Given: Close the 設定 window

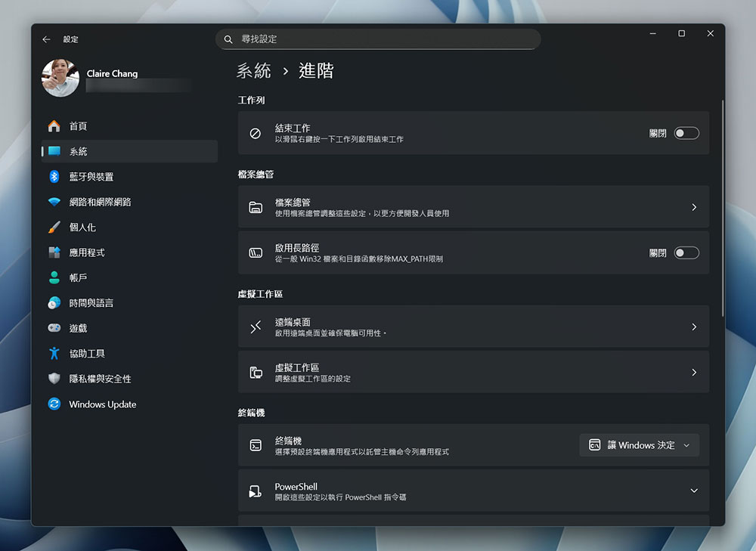Looking at the screenshot, I should 710,33.
